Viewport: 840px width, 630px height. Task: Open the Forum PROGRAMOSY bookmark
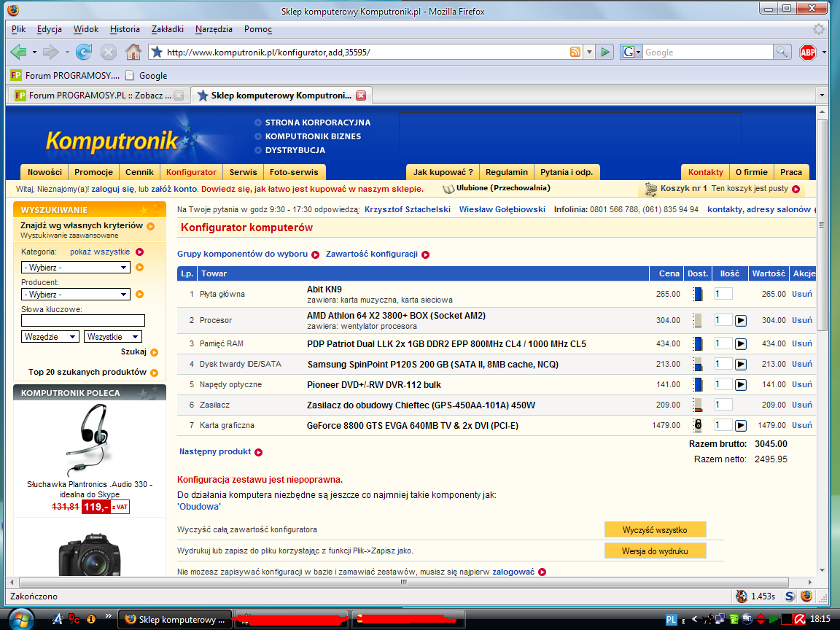coord(65,76)
